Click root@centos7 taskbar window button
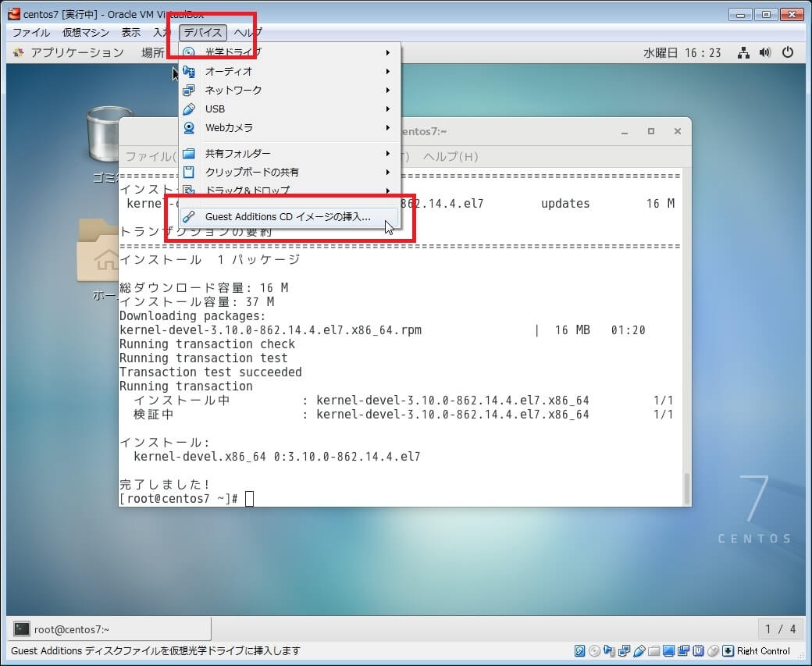Screen dimensions: 812x666 [109, 629]
